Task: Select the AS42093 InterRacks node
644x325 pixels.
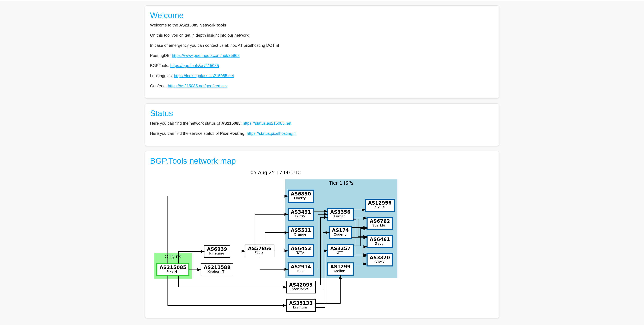Action: [301, 287]
